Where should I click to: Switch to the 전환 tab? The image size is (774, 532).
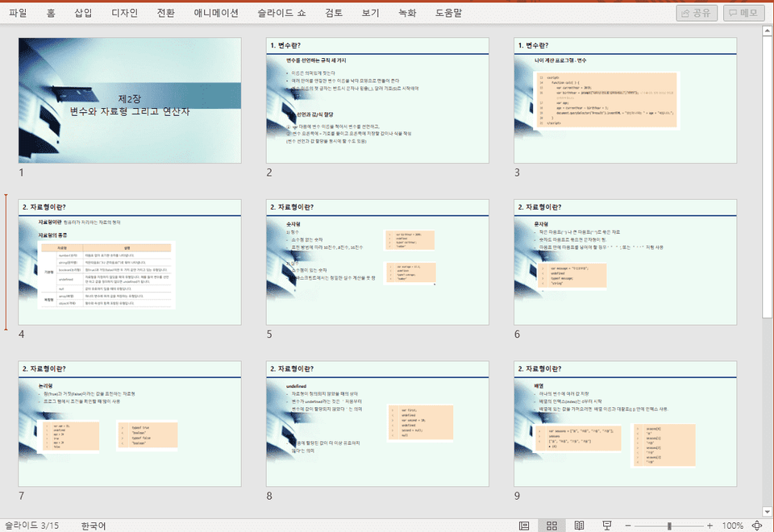pyautogui.click(x=165, y=13)
